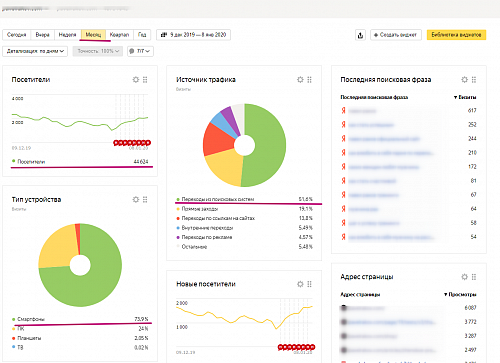This screenshot has height=363, width=500.
Task: Open the date range picker 9 дек 2019
Action: pyautogui.click(x=193, y=35)
